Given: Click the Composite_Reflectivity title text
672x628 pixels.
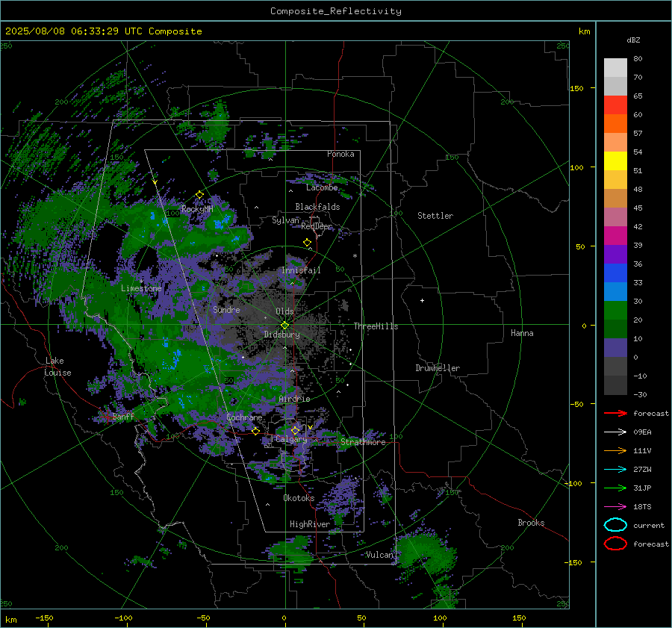Looking at the screenshot, I should point(336,11).
